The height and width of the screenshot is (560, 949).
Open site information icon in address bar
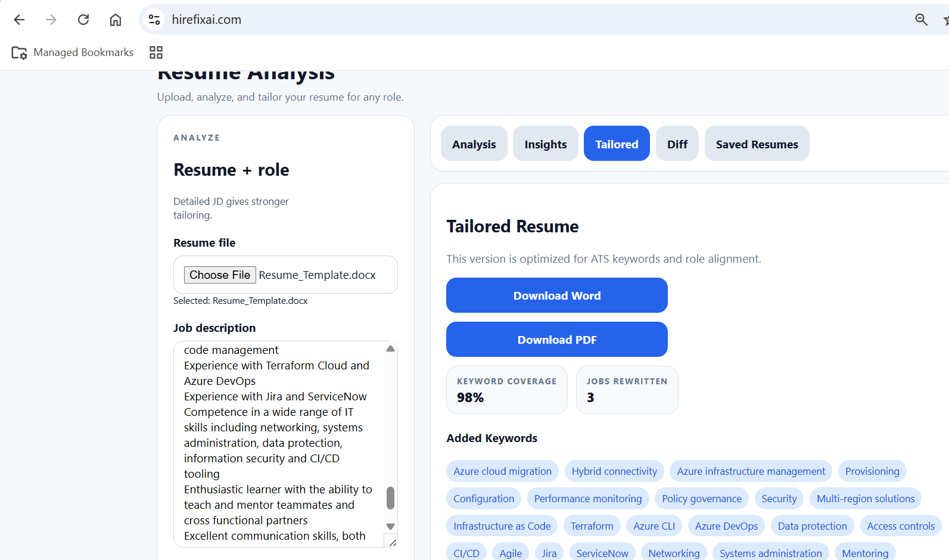click(154, 20)
